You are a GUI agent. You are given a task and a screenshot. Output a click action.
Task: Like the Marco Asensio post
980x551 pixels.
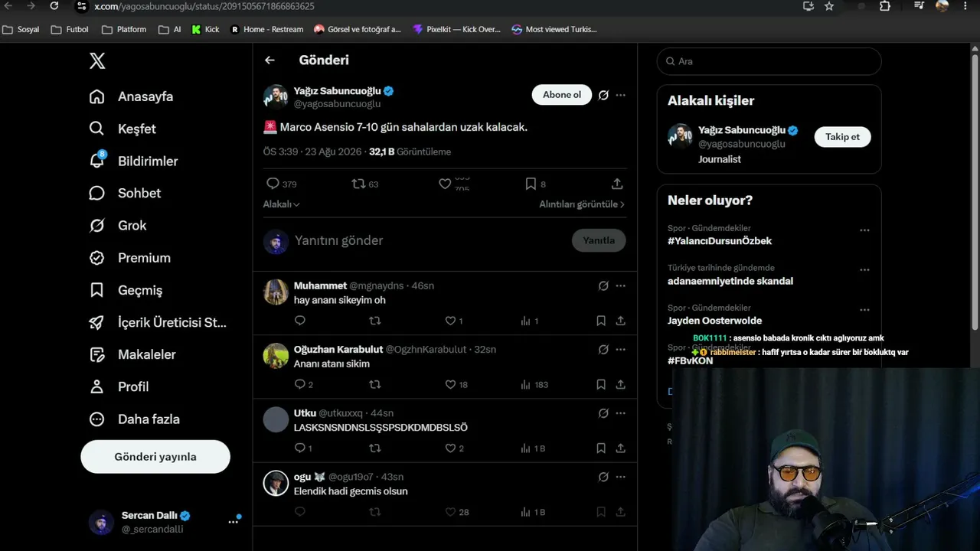tap(445, 184)
